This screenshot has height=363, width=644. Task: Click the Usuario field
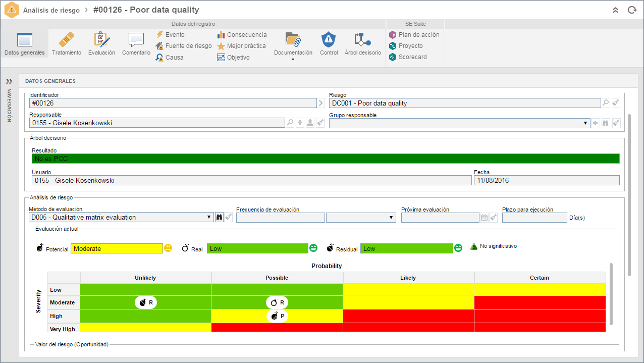click(251, 180)
